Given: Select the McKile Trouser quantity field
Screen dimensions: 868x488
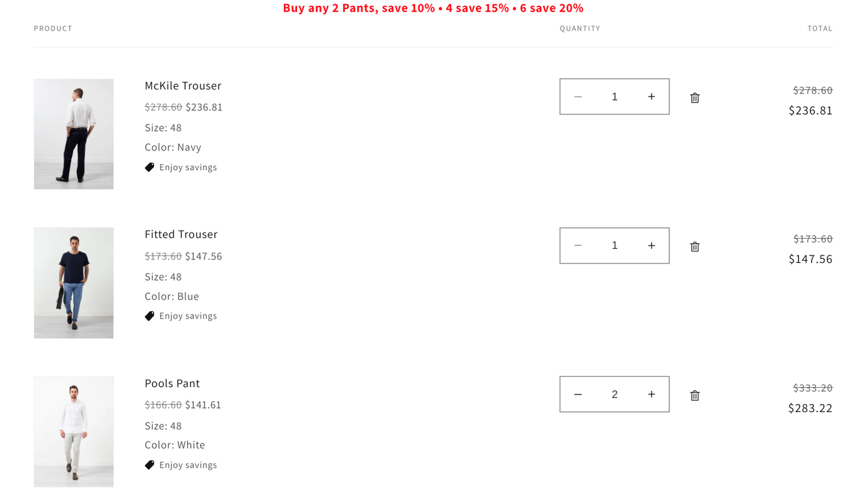Looking at the screenshot, I should [614, 97].
